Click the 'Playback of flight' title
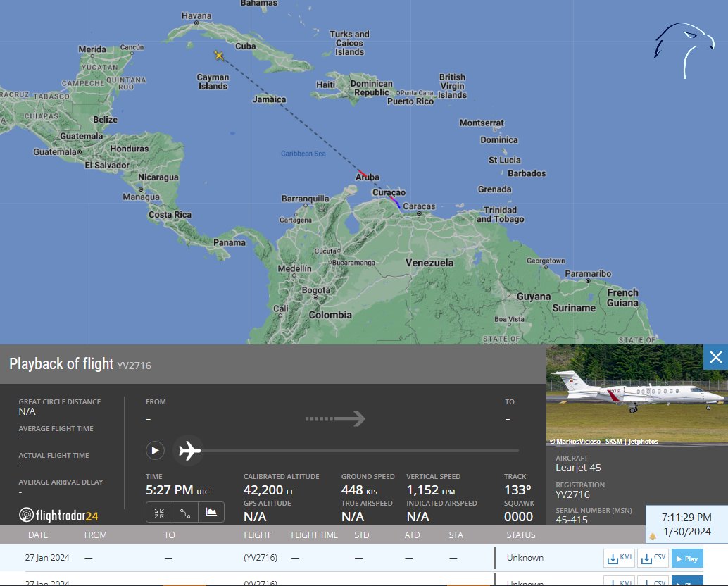The width and height of the screenshot is (728, 586). (61, 363)
